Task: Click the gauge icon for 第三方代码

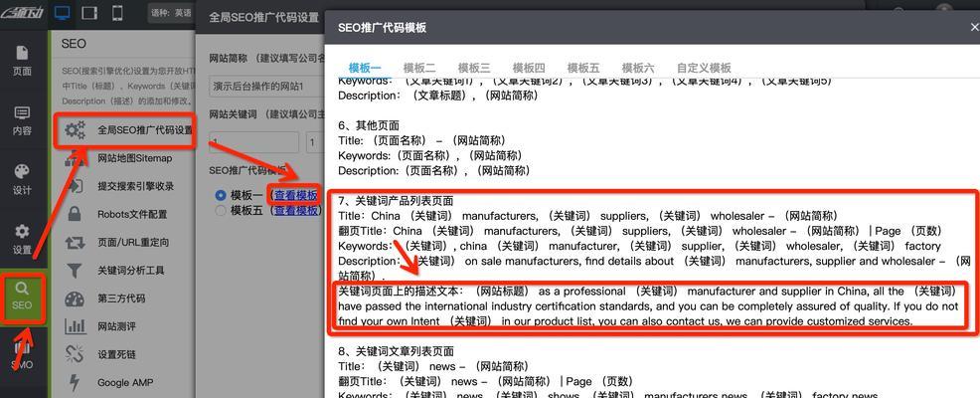Action: coord(75,298)
